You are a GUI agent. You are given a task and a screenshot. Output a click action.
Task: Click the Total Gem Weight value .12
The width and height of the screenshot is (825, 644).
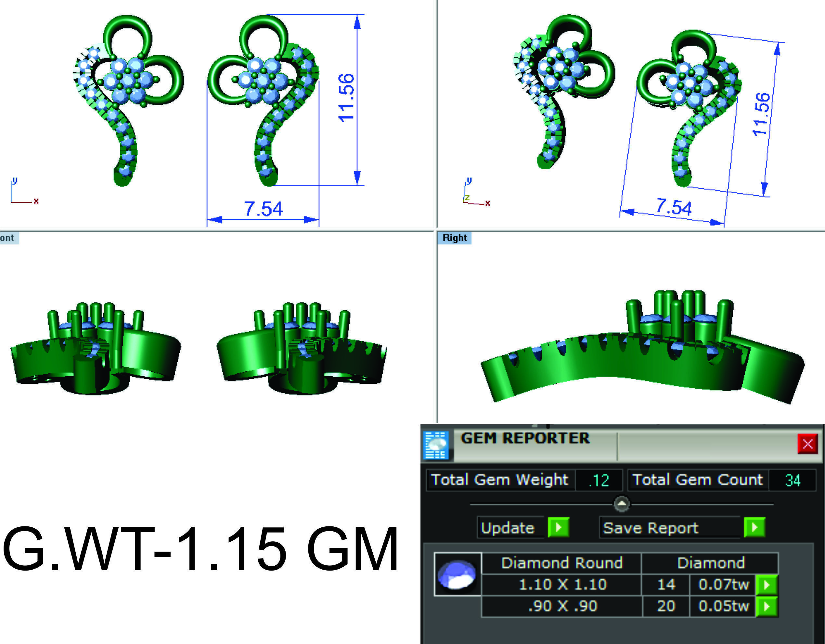[x=599, y=481]
